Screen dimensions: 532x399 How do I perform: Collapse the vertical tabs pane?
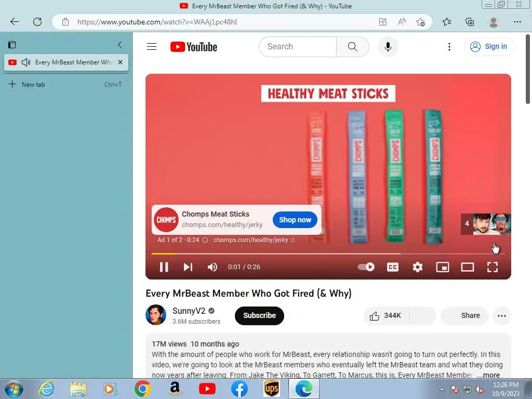tap(119, 45)
